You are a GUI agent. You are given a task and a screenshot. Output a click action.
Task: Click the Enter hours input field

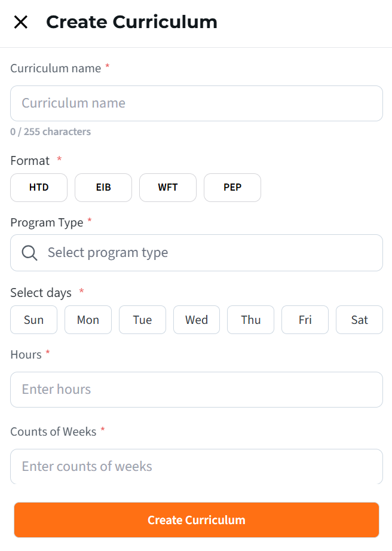pyautogui.click(x=196, y=390)
